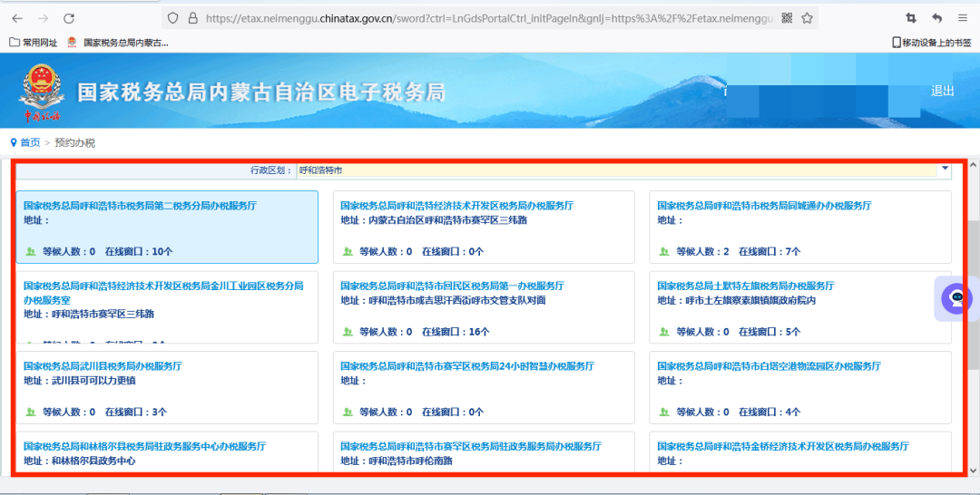Viewport: 980px width, 495px height.
Task: Click address 武川县可可以力更镇
Action: [x=93, y=380]
